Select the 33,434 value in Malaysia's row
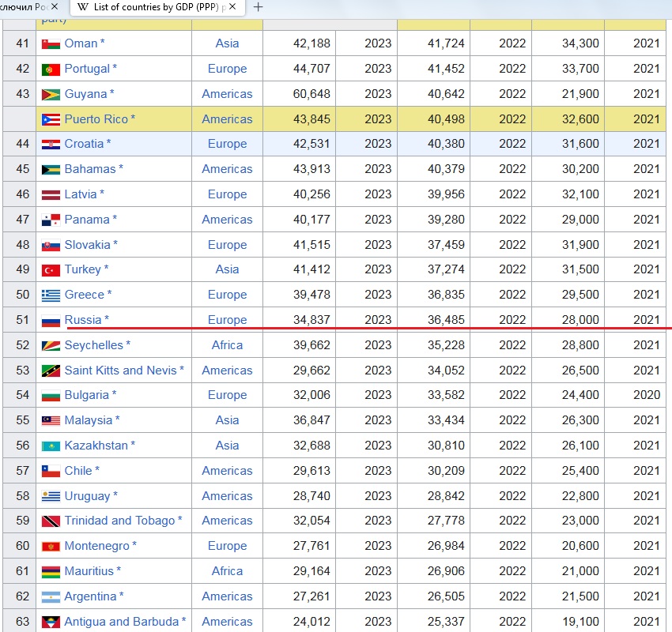672x632 pixels. point(446,420)
